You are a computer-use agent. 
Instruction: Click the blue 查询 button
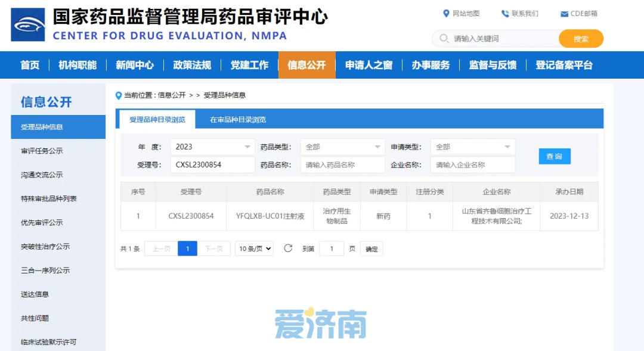point(554,156)
